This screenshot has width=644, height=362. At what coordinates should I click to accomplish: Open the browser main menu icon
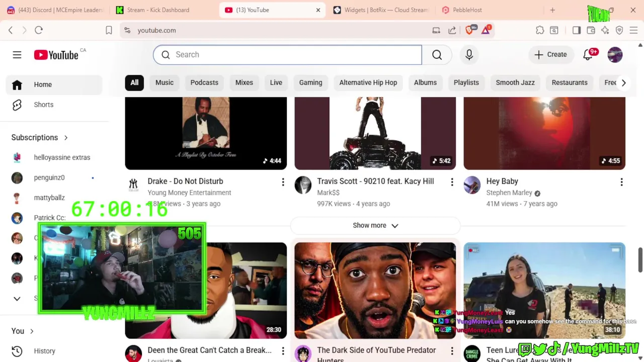(x=633, y=30)
